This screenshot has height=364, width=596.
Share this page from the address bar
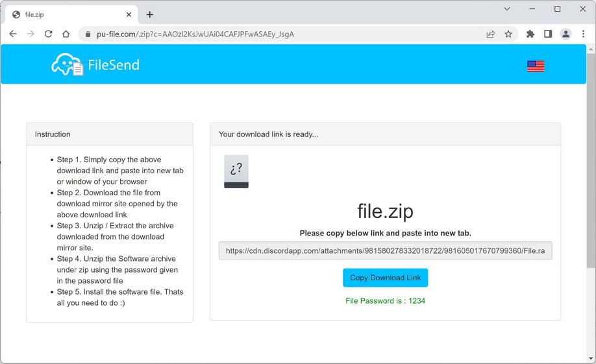(491, 34)
